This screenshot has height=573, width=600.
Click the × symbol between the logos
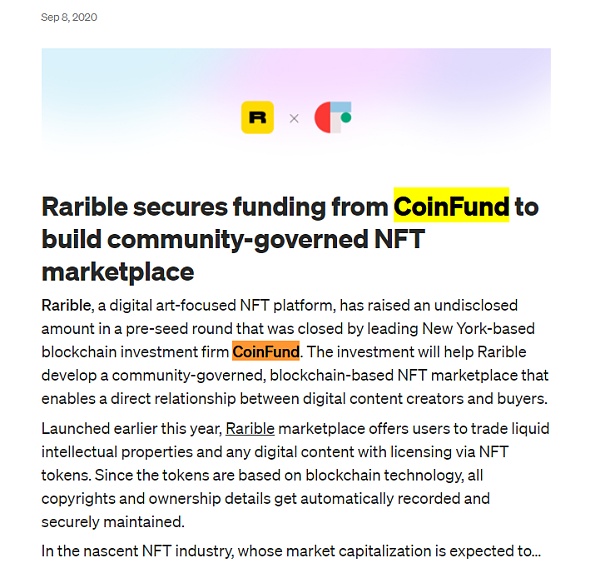coord(294,119)
